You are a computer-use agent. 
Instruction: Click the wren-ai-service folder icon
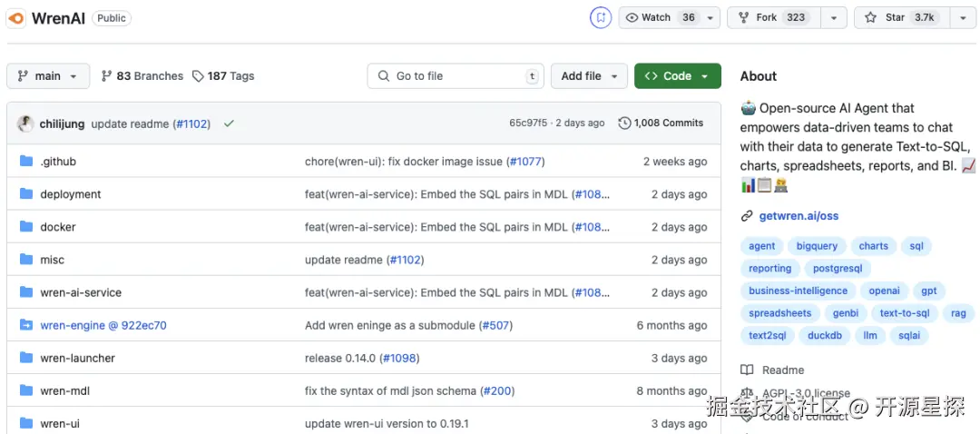[26, 292]
